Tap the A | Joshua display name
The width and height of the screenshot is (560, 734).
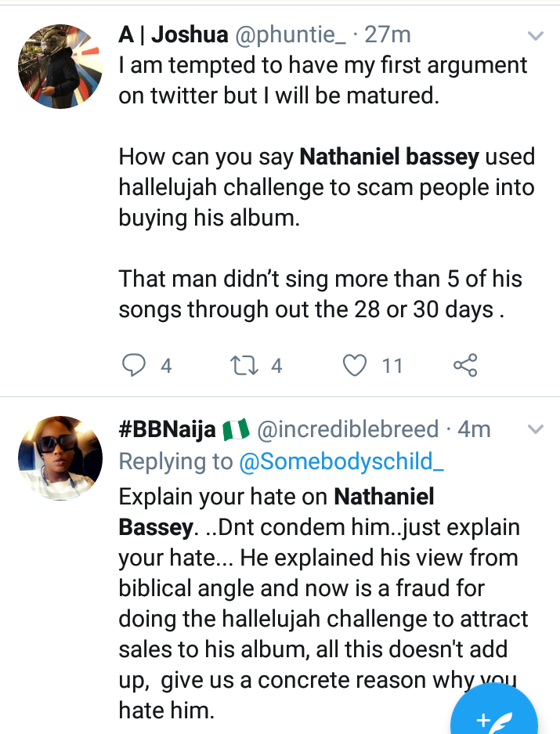[174, 34]
